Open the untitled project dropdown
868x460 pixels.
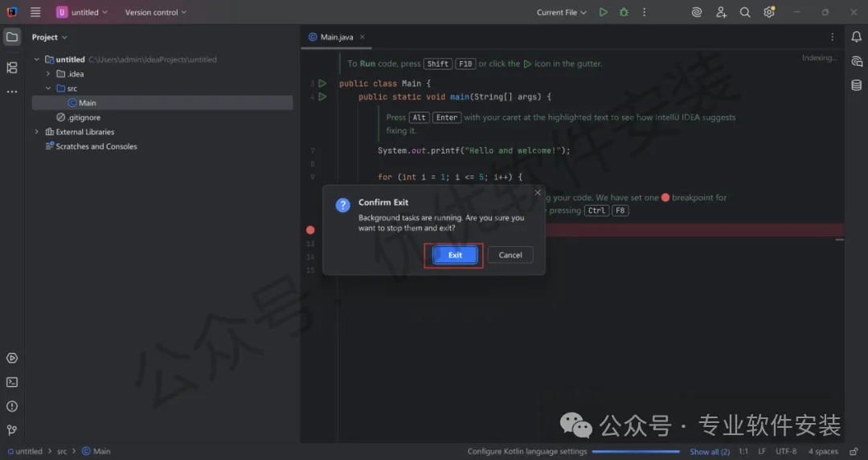82,11
